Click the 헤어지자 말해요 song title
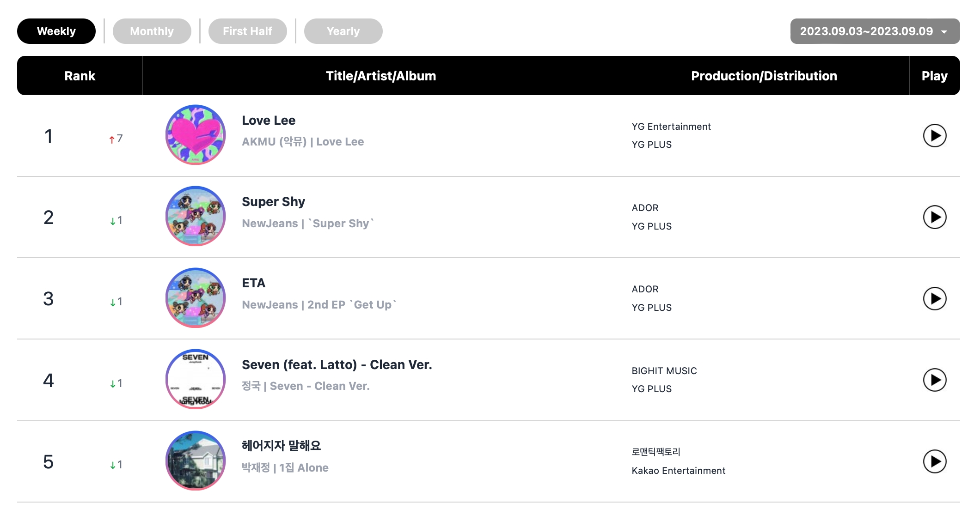This screenshot has height=509, width=980. pyautogui.click(x=281, y=446)
